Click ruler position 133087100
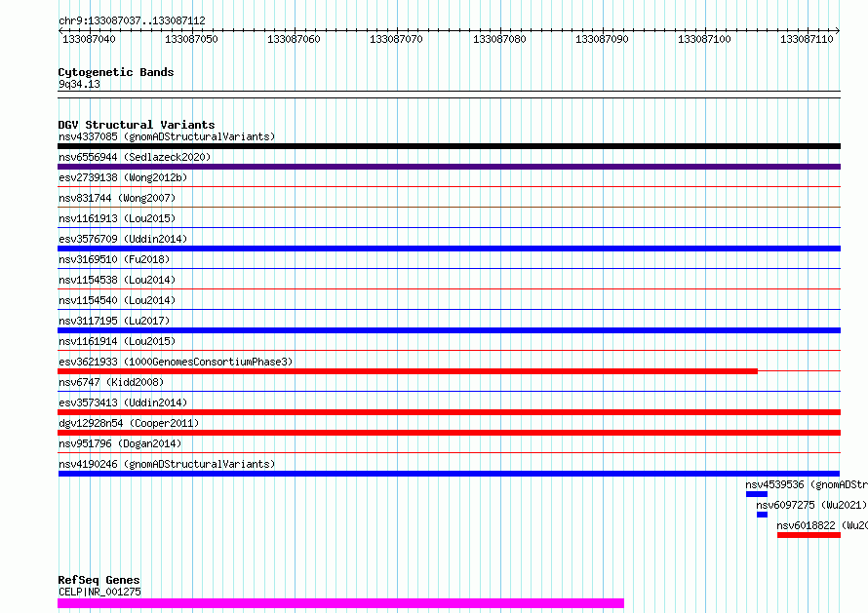Viewport: 868px width, 613px height. click(704, 39)
